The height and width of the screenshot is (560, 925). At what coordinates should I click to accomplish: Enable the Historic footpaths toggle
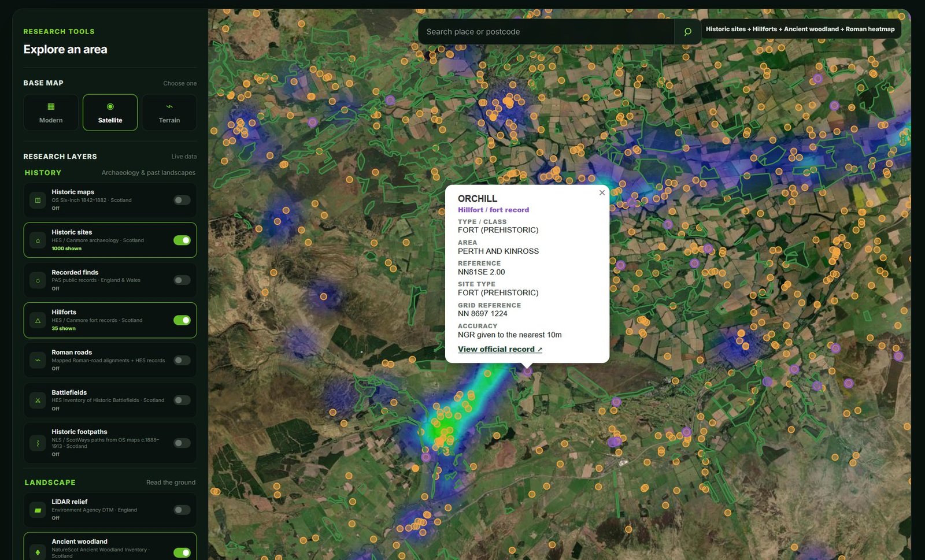point(182,443)
